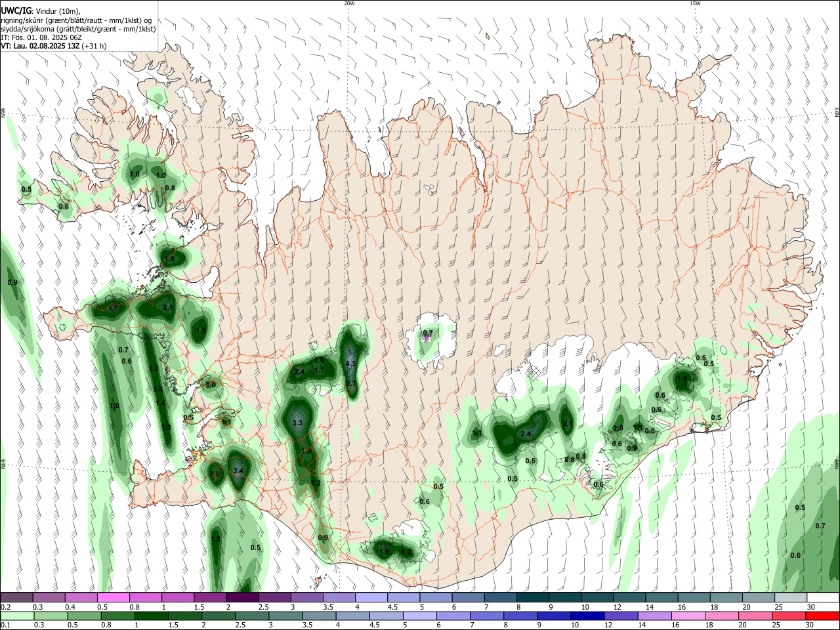Click rain legend swatch between 9 and 10

(x=554, y=616)
